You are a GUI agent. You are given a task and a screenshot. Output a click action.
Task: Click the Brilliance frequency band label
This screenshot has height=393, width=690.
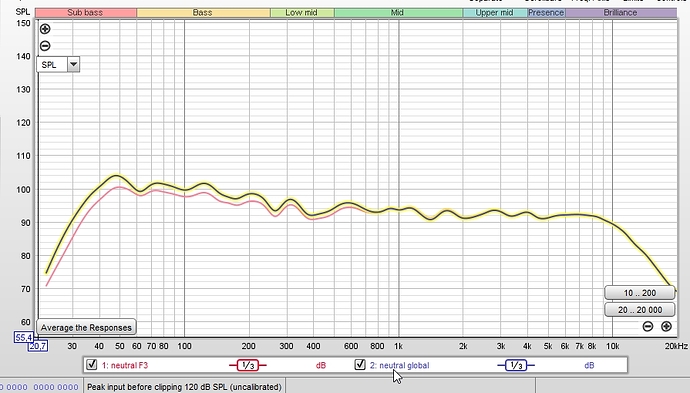(621, 13)
